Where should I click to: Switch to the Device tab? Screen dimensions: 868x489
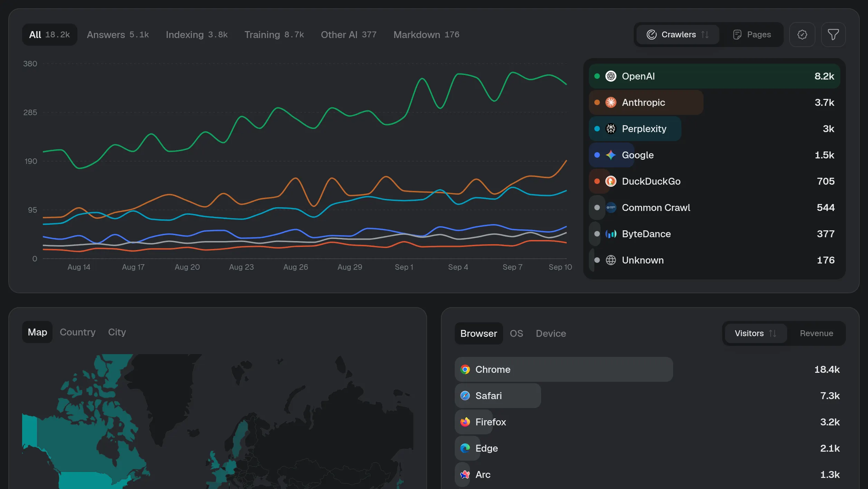click(x=551, y=333)
